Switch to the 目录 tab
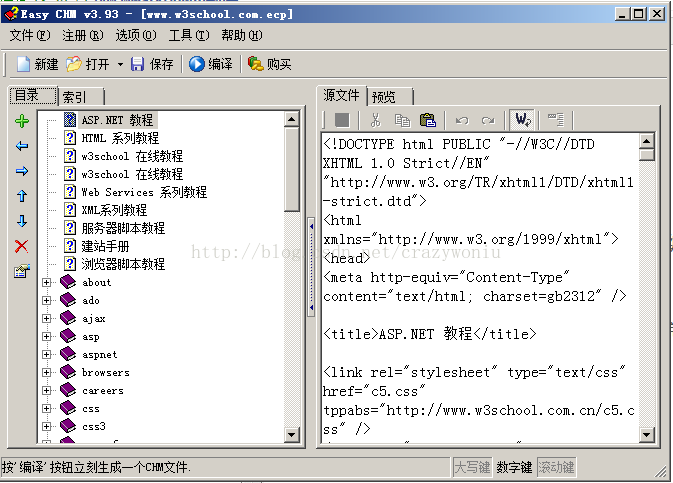The height and width of the screenshot is (483, 673). pos(33,95)
